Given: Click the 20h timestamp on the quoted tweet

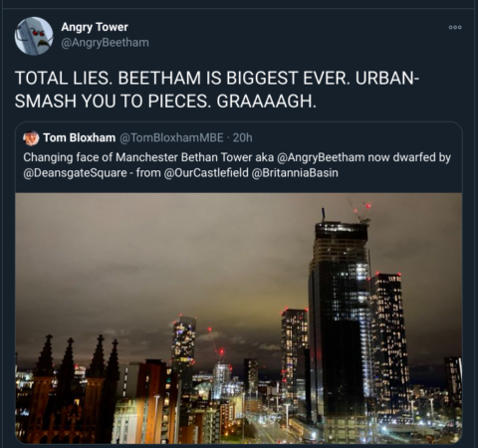Looking at the screenshot, I should (242, 137).
